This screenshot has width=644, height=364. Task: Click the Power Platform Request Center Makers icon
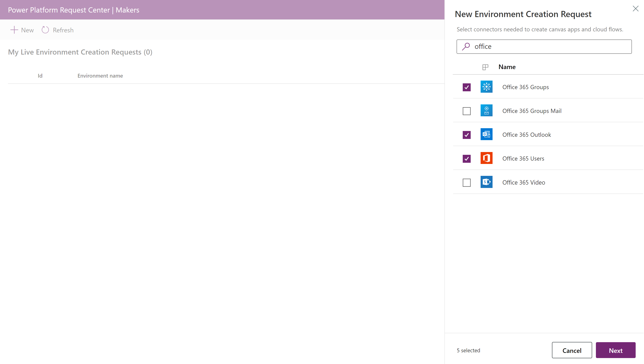[x=75, y=10]
